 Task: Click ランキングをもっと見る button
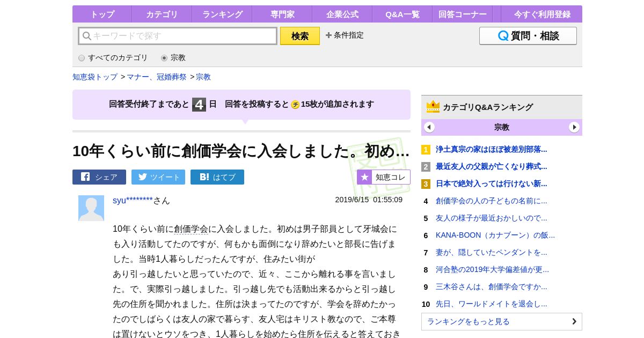(502, 321)
